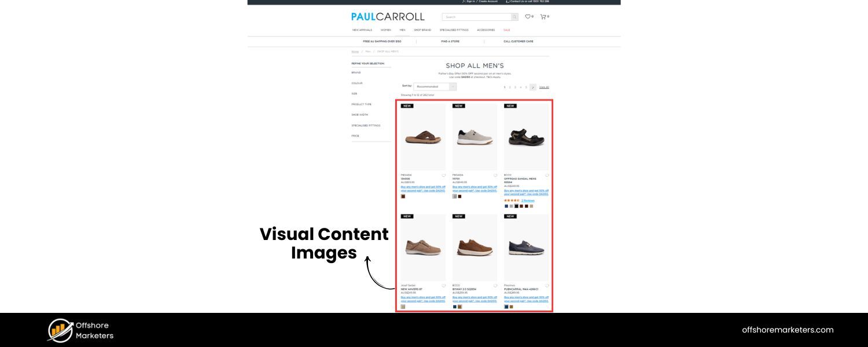The width and height of the screenshot is (868, 347).
Task: Select the black colour swatch on the OFFROAD sandal
Action: tap(516, 206)
